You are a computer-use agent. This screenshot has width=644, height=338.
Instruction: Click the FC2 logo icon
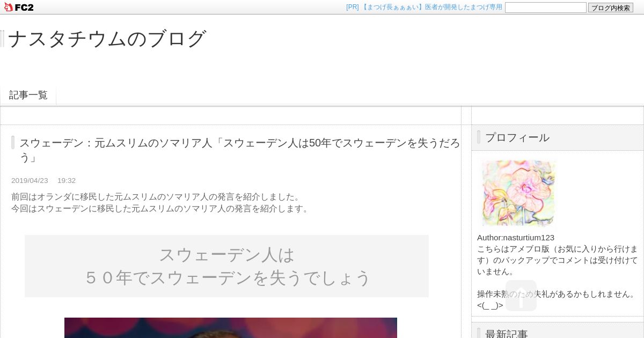click(19, 7)
